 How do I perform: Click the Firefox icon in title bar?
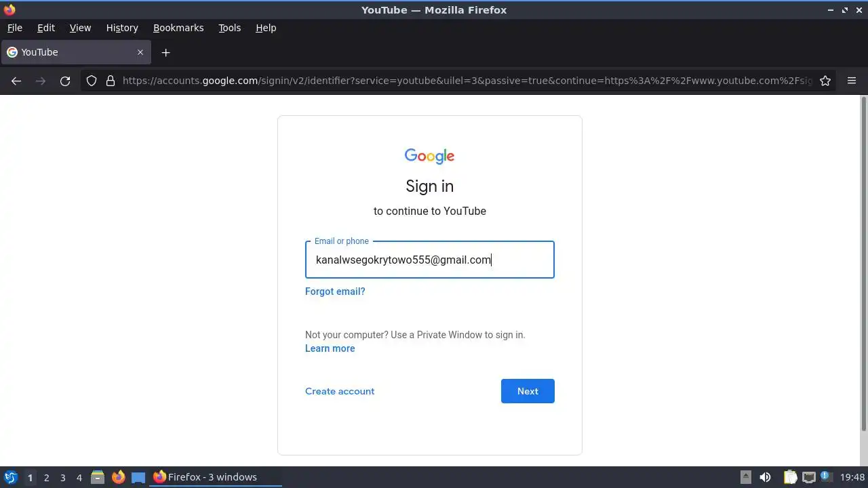click(9, 9)
